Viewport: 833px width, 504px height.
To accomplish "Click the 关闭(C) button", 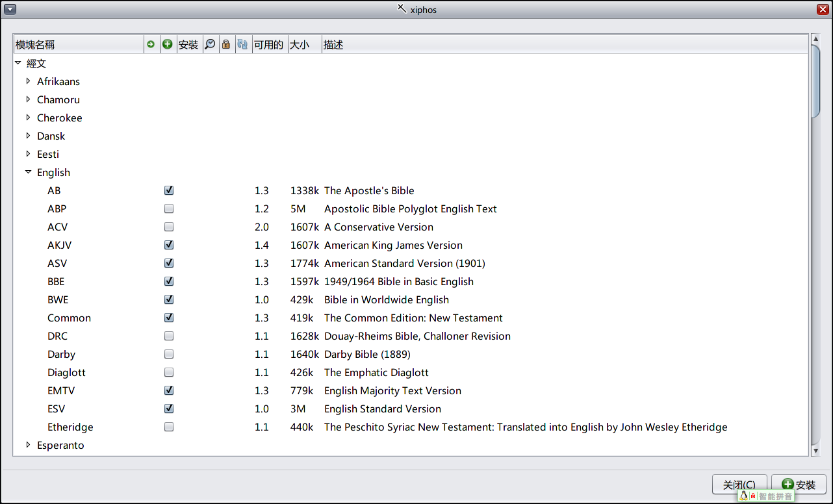I will (739, 485).
